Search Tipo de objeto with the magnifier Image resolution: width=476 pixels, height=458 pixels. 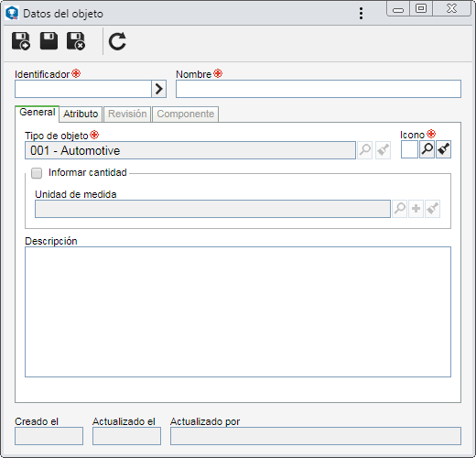pyautogui.click(x=365, y=150)
